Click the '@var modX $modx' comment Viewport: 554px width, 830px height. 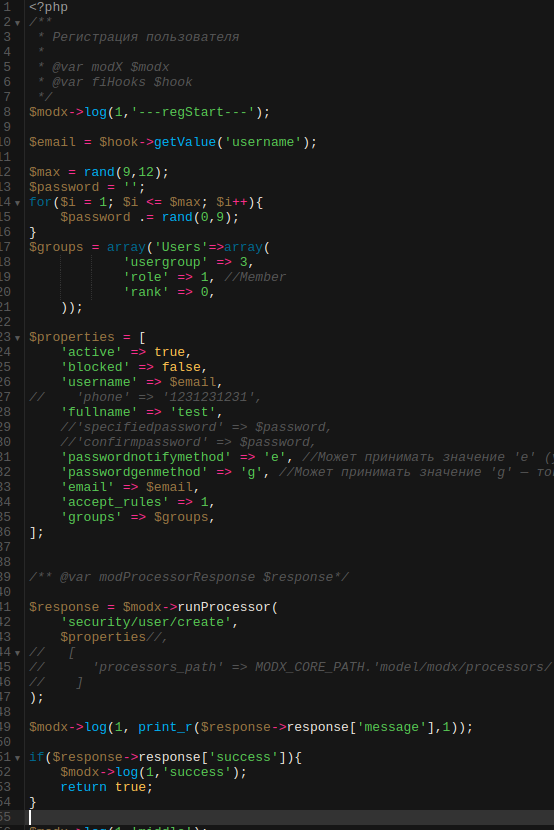(111, 67)
